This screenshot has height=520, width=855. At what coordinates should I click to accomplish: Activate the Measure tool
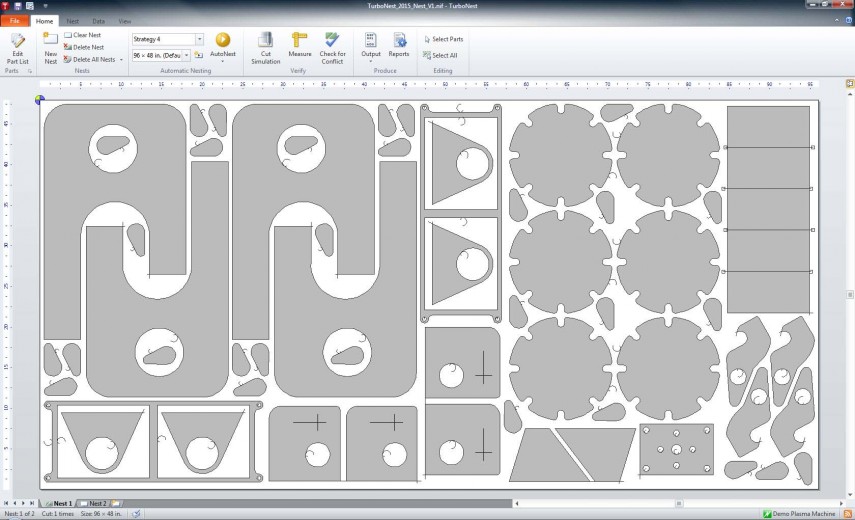[300, 48]
